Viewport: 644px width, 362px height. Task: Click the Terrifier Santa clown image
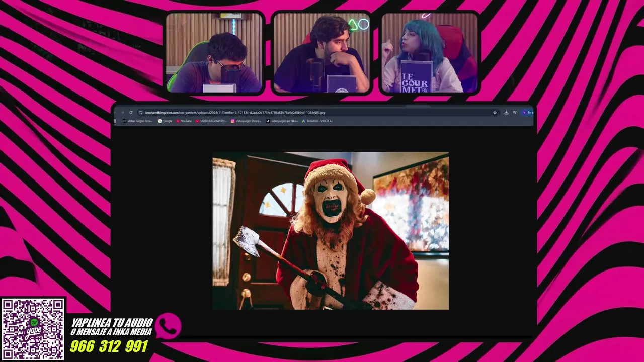(331, 231)
